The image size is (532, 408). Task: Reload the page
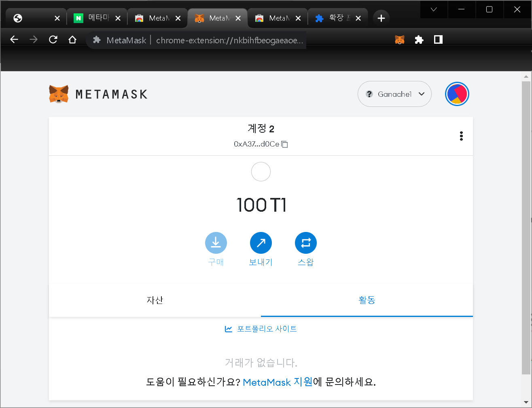53,39
